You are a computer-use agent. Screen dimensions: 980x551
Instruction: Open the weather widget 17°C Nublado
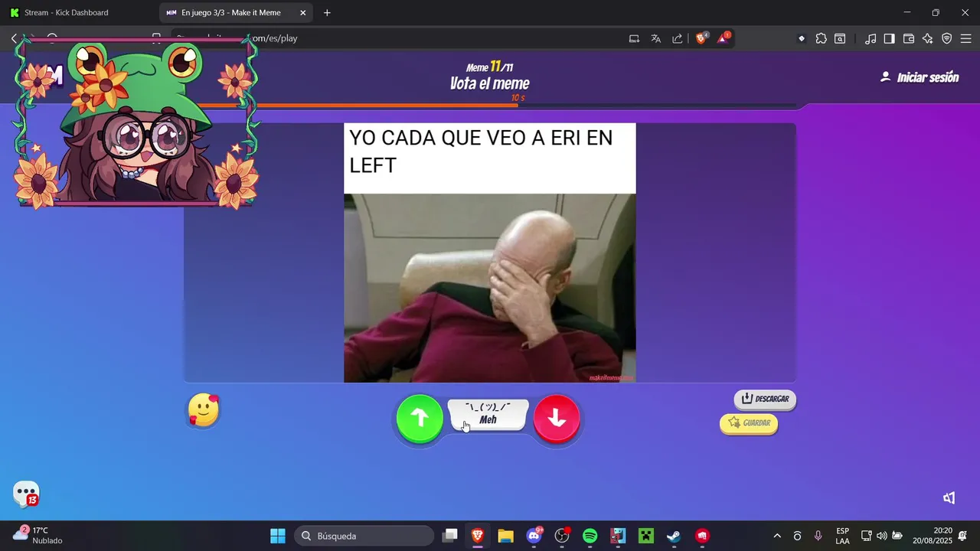(38, 536)
